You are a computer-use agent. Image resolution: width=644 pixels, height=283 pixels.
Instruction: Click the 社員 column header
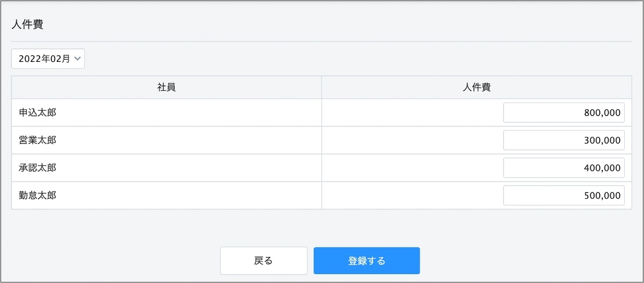pyautogui.click(x=166, y=87)
